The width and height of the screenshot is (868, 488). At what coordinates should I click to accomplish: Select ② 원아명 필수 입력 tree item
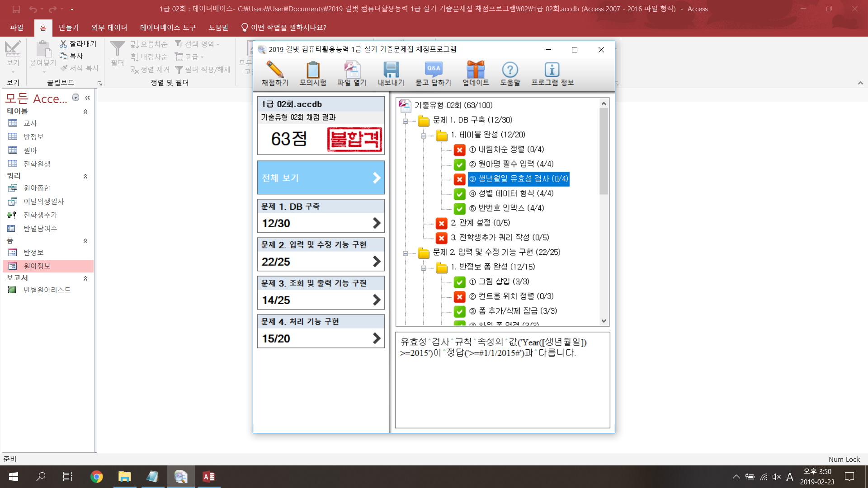pyautogui.click(x=511, y=164)
